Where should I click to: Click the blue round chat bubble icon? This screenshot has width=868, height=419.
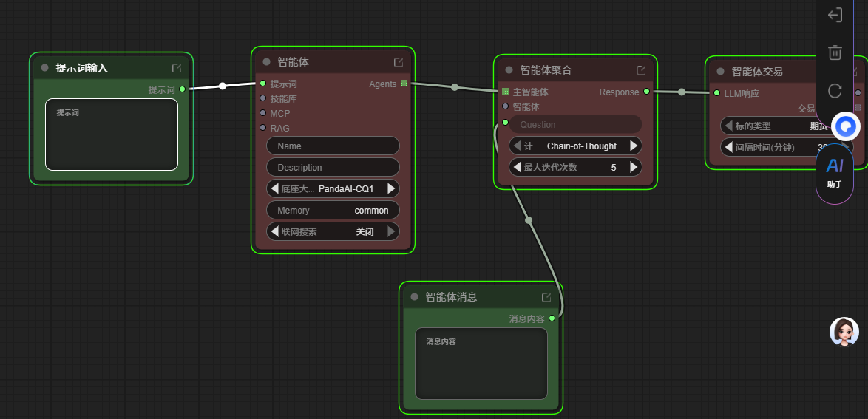(x=846, y=127)
